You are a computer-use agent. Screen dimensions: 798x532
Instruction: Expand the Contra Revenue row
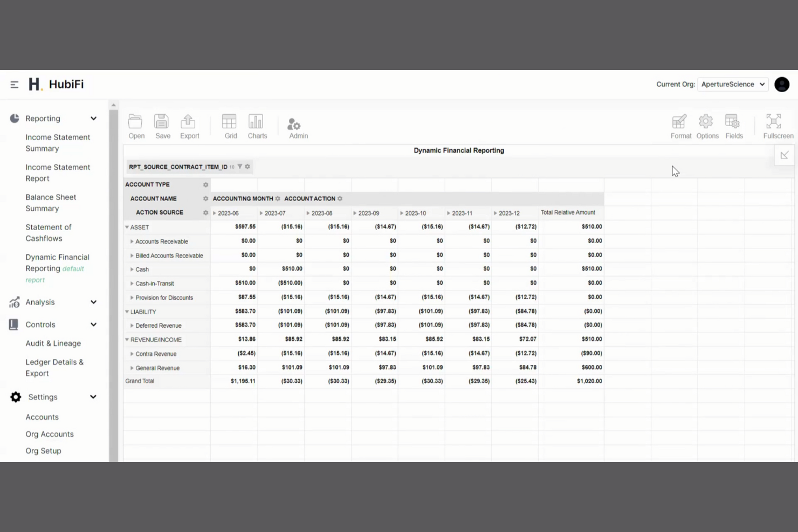pos(132,354)
